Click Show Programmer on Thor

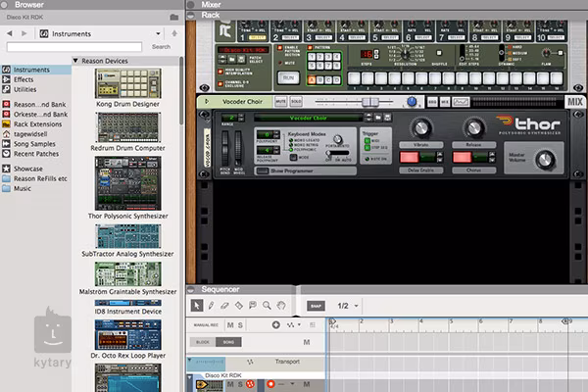coord(306,171)
